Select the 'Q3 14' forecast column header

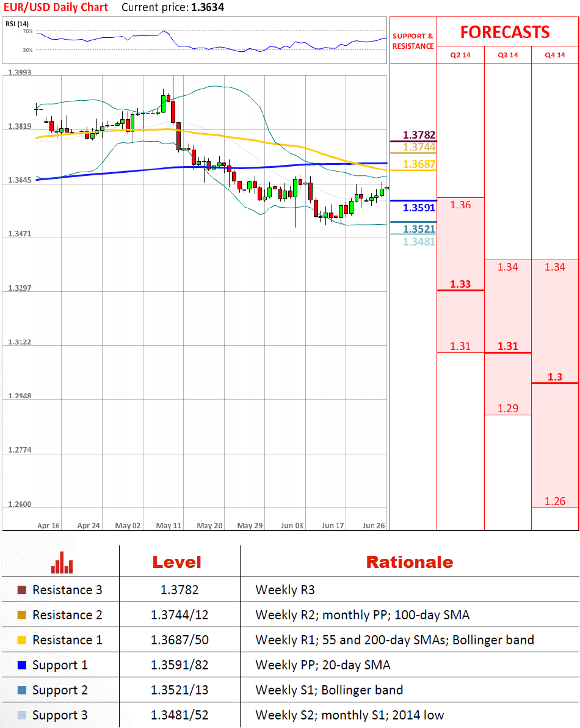tap(507, 55)
